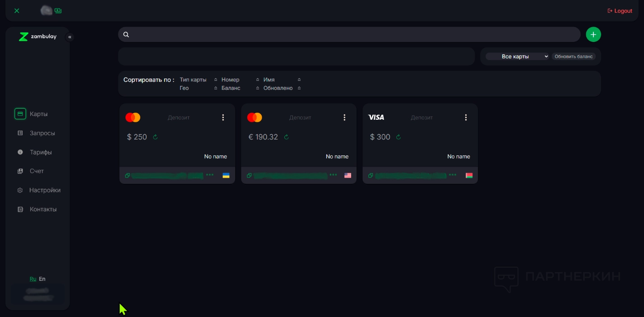Viewport: 644px width, 317px height.
Task: Click the green money icon in top bar
Action: tap(58, 10)
